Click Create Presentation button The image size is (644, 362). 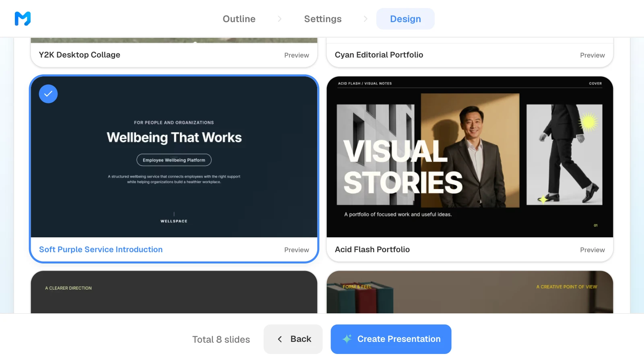(391, 339)
